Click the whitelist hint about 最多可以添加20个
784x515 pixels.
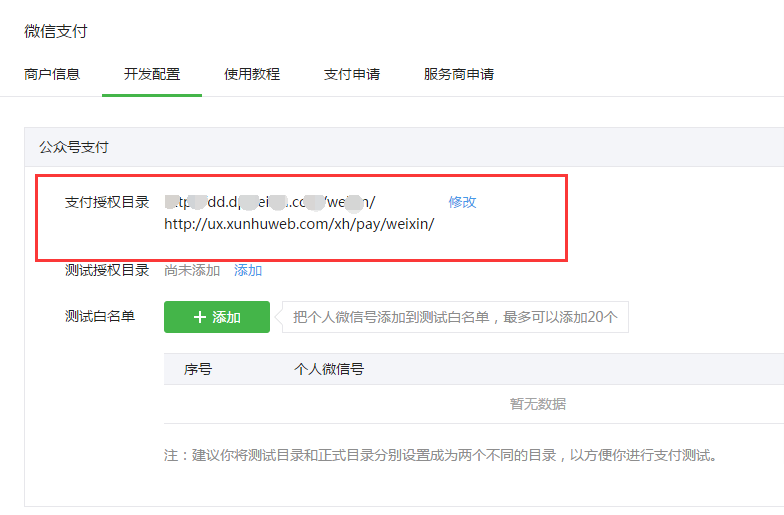pyautogui.click(x=456, y=317)
